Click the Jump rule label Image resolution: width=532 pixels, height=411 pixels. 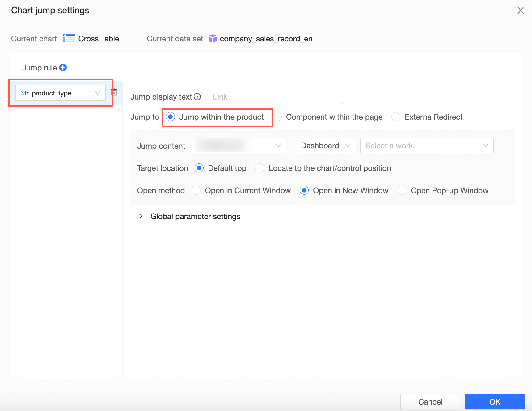(x=40, y=68)
